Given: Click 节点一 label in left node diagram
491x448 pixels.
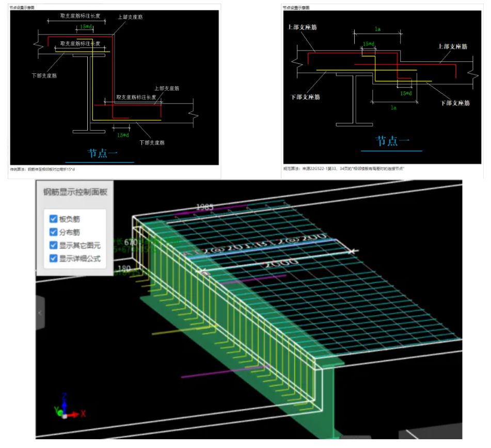Looking at the screenshot, I should (103, 153).
